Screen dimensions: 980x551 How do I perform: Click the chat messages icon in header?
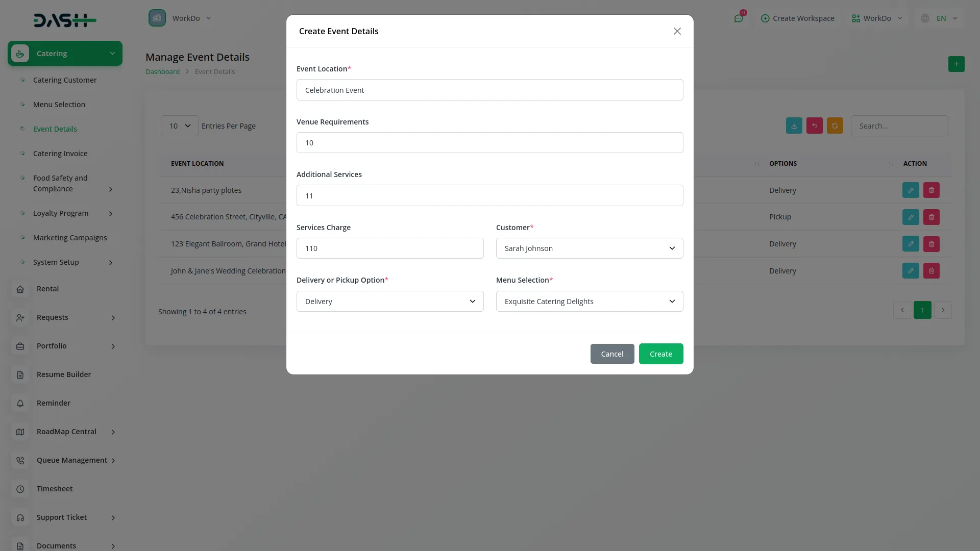pos(738,18)
